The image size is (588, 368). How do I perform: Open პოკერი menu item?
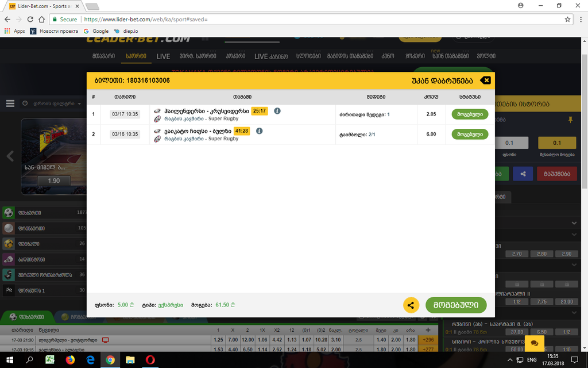[x=235, y=56]
